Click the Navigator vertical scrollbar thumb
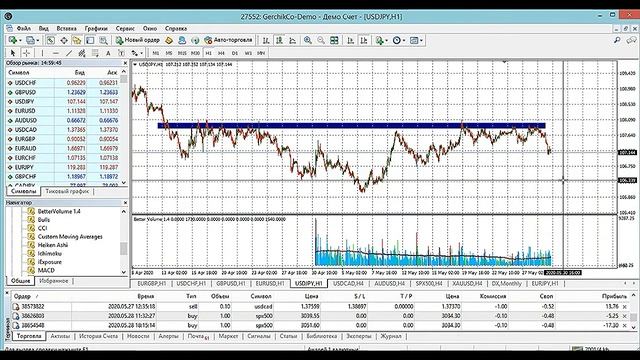Screen dimensions: 640x360 click(x=123, y=248)
